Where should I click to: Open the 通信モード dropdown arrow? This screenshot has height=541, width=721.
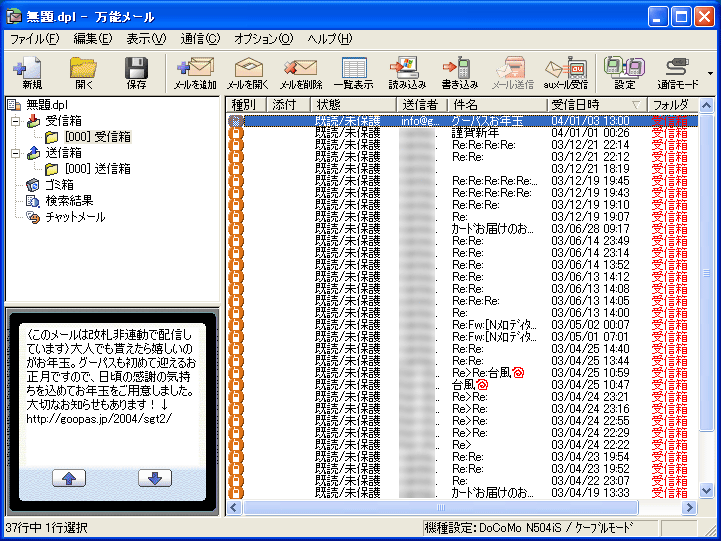710,74
